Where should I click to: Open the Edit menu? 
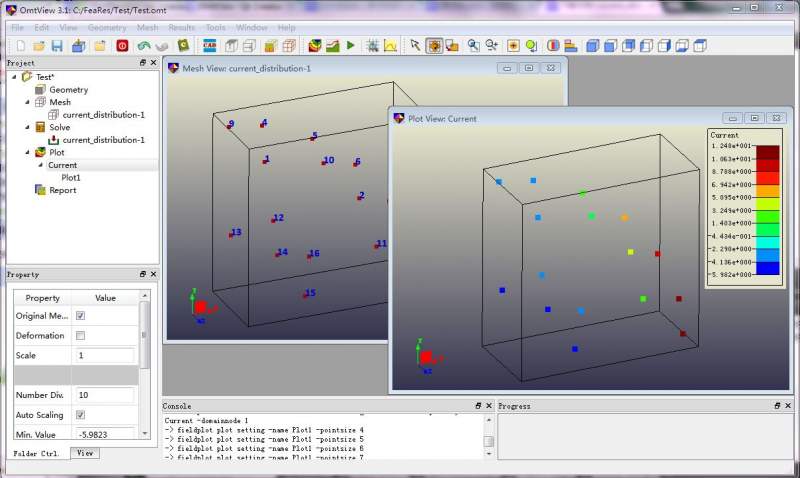point(42,28)
